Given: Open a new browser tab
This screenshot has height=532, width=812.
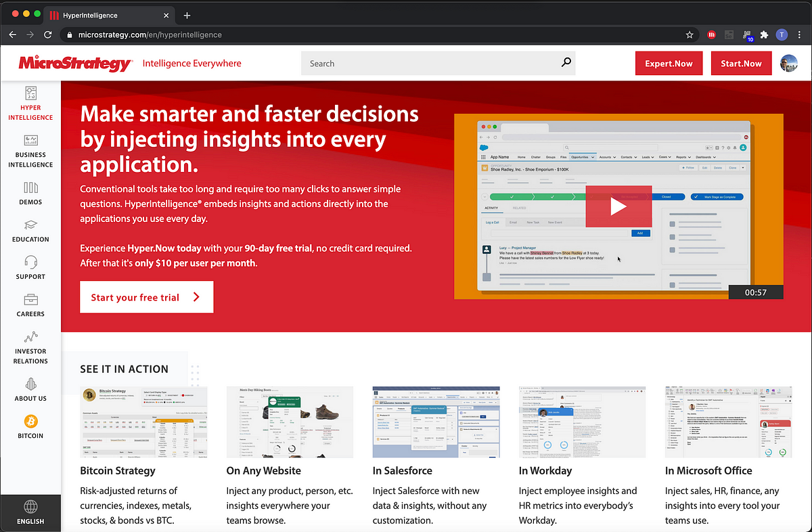Looking at the screenshot, I should [187, 15].
